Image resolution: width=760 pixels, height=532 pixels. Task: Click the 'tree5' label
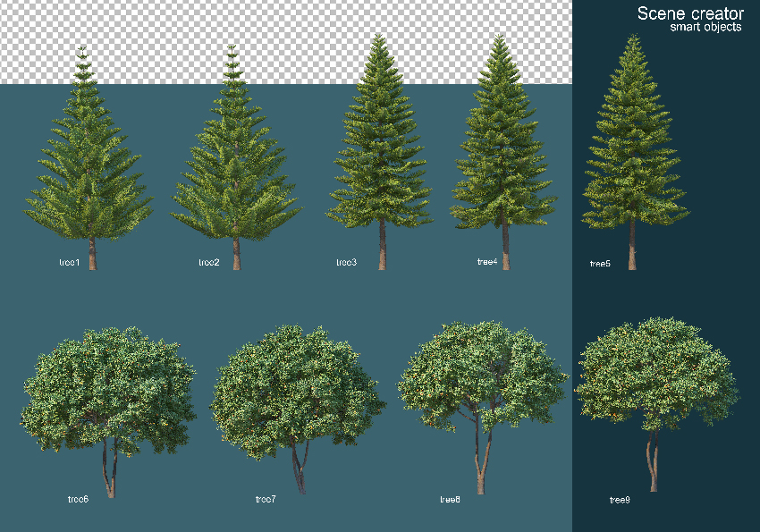[600, 264]
